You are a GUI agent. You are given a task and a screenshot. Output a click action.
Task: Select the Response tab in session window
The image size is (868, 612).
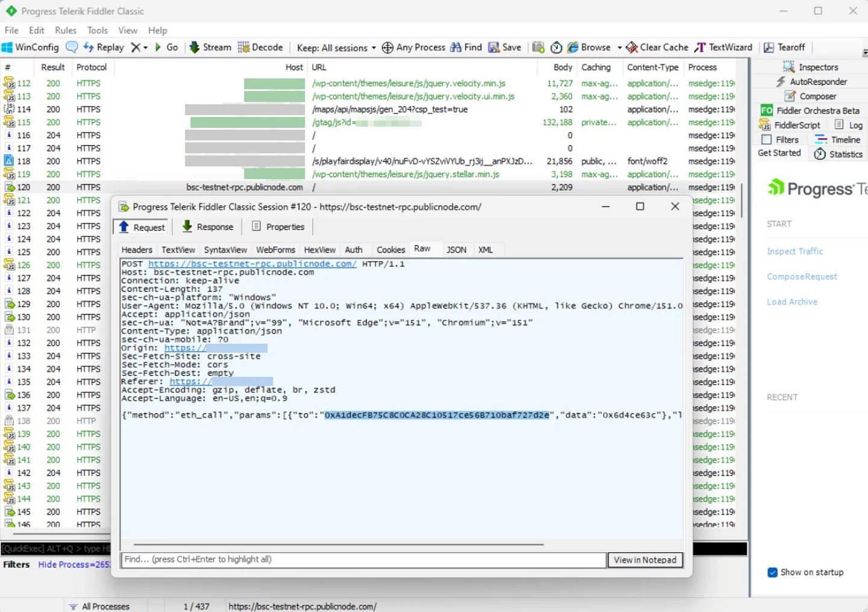point(208,227)
